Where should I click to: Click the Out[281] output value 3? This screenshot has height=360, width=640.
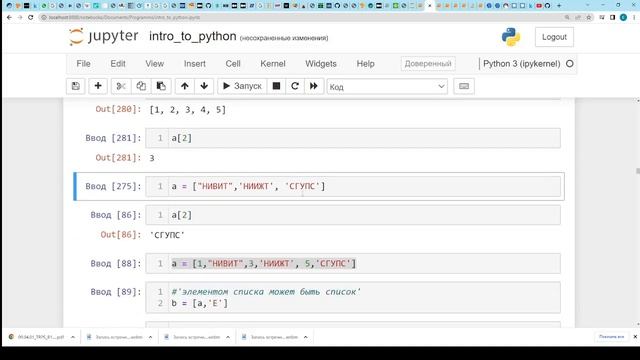[152, 158]
